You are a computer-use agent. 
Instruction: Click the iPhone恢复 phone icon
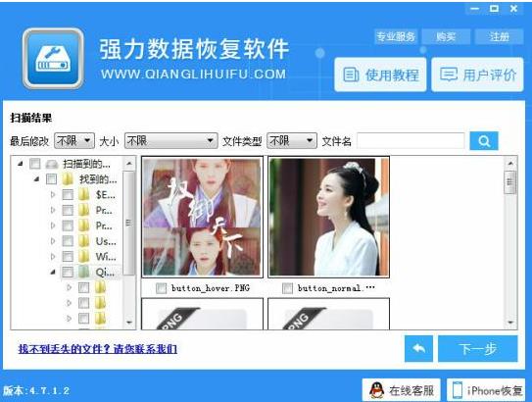pos(458,390)
